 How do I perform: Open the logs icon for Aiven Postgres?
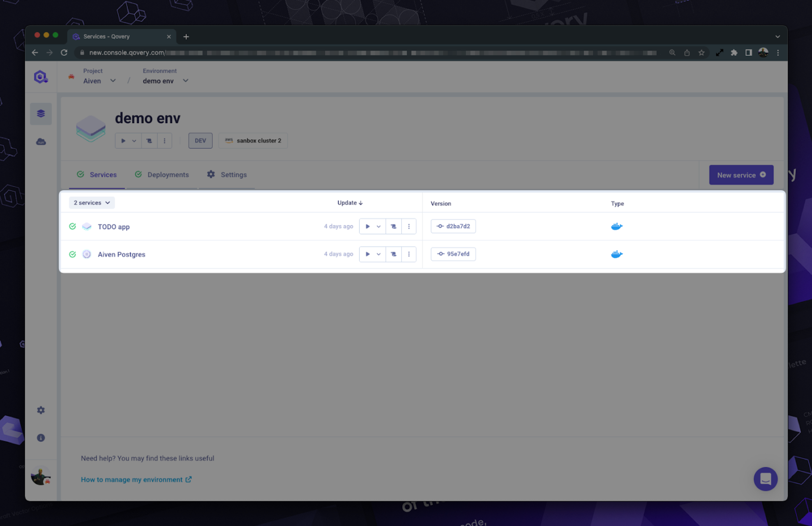pyautogui.click(x=393, y=254)
